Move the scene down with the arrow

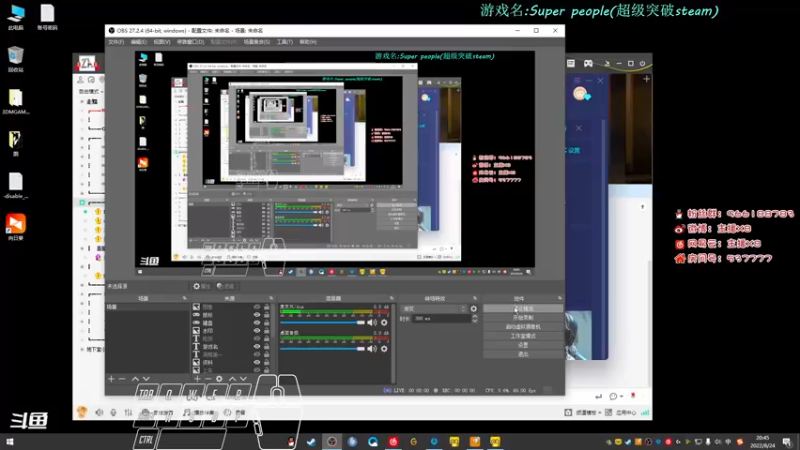tap(146, 379)
